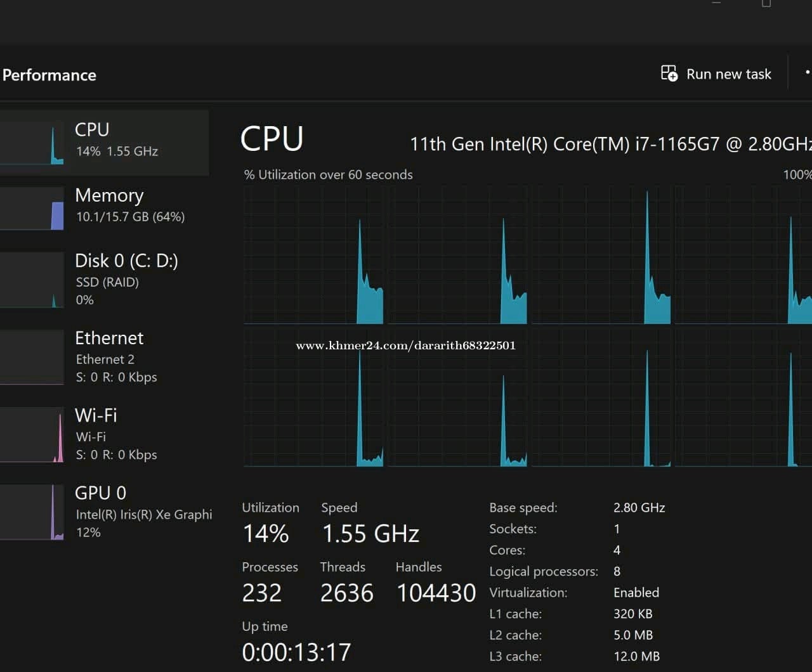The width and height of the screenshot is (812, 672).
Task: Click the Run new task icon
Action: 669,74
